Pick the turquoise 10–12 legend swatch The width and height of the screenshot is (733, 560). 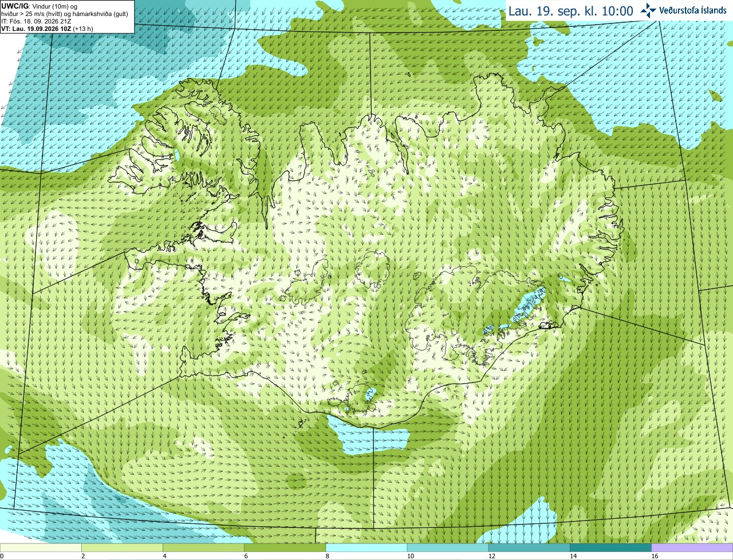(449, 548)
